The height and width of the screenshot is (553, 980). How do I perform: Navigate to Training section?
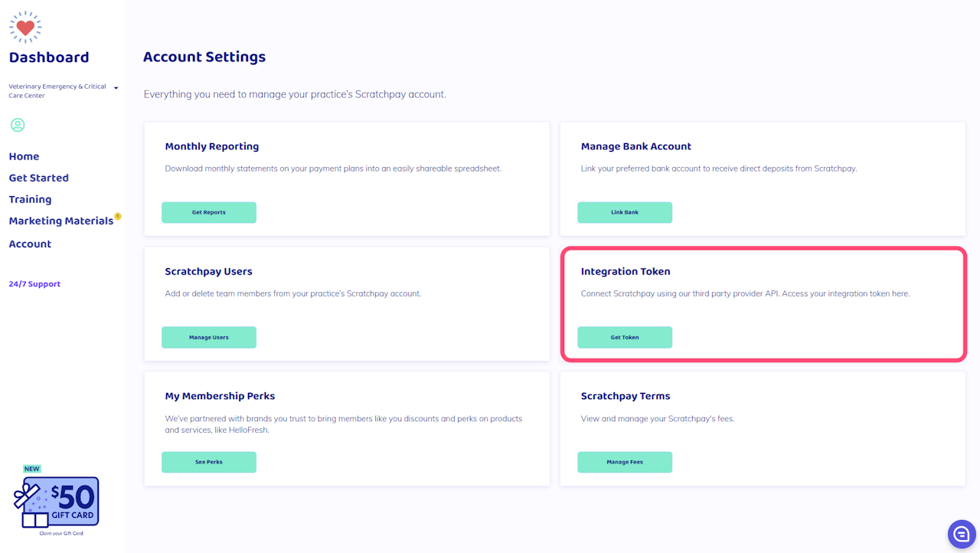[30, 199]
